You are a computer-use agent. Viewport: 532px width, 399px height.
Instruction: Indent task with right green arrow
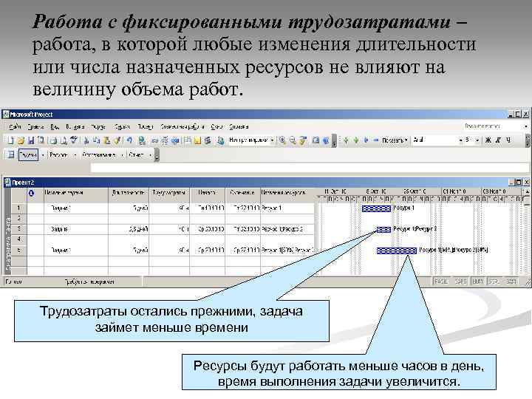[356, 140]
